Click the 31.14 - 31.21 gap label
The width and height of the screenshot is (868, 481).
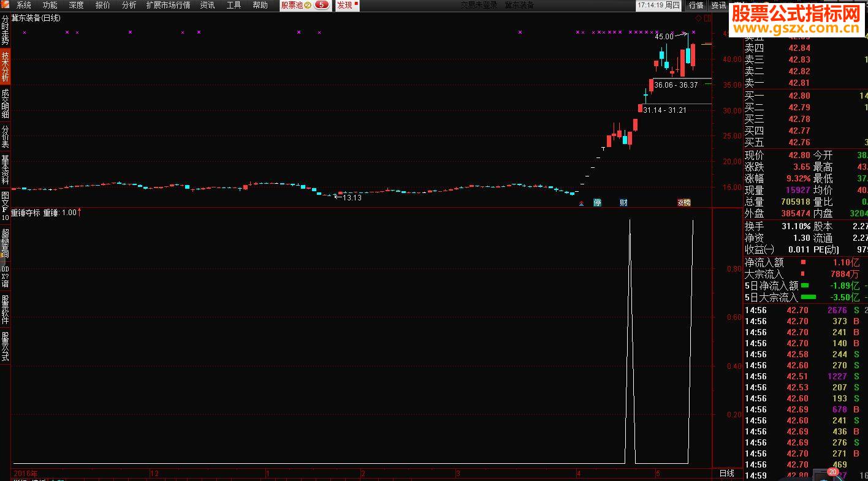pyautogui.click(x=665, y=110)
